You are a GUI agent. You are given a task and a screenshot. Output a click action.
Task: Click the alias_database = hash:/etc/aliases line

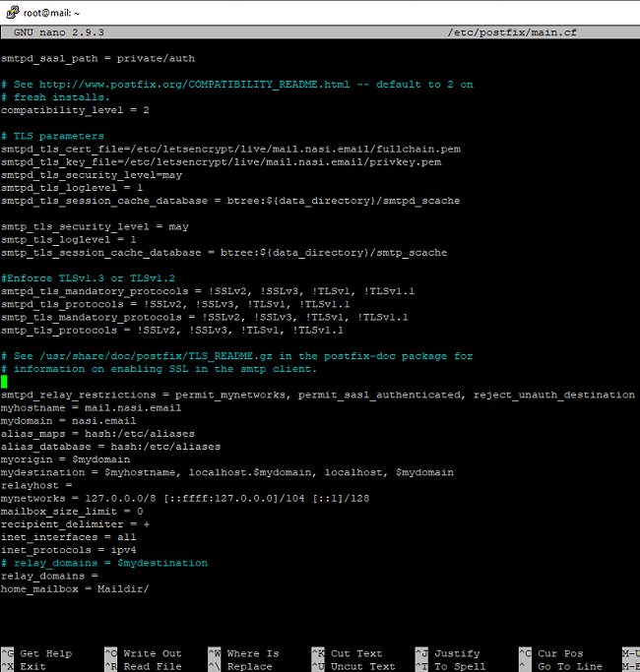point(110,447)
